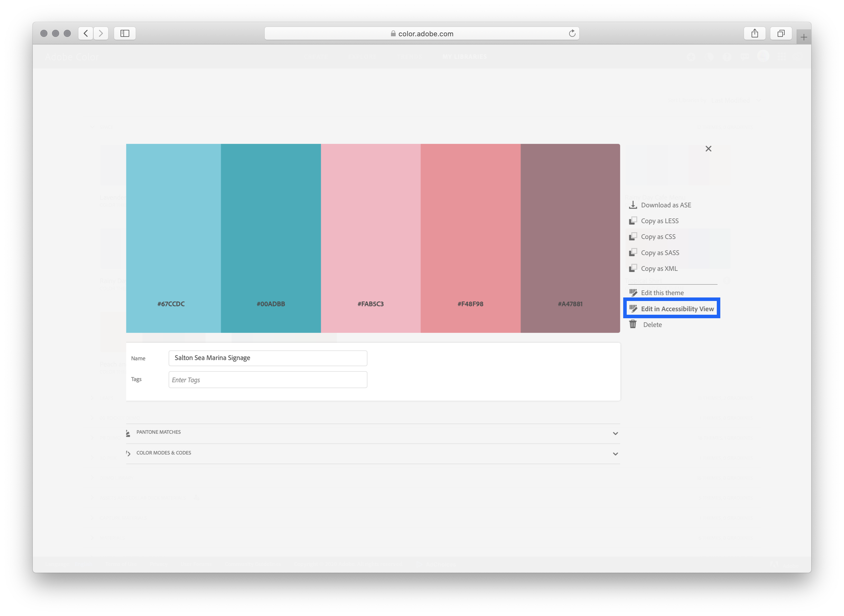Click the Edit this theme icon
This screenshot has height=616, width=844.
(633, 292)
